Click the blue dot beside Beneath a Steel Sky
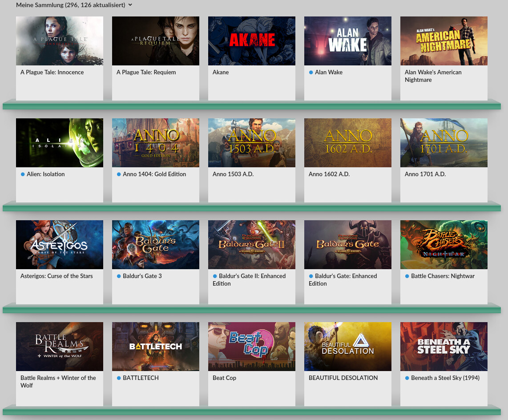 [x=407, y=378]
